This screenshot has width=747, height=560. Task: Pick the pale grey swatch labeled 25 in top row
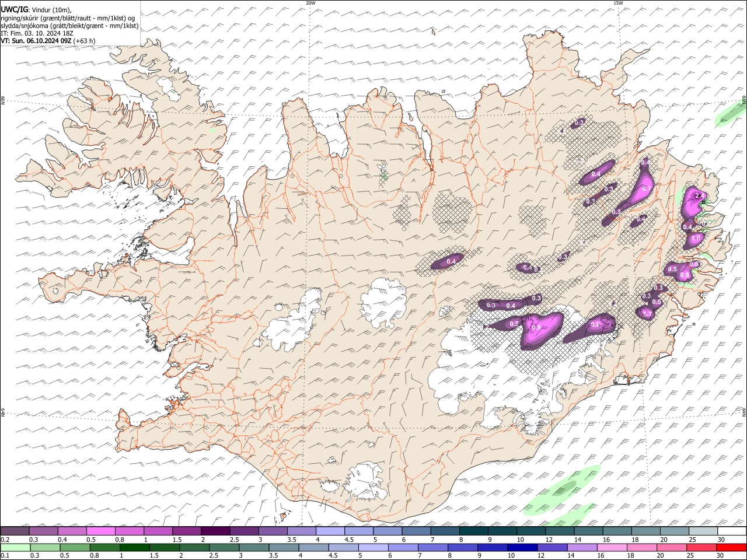click(703, 531)
